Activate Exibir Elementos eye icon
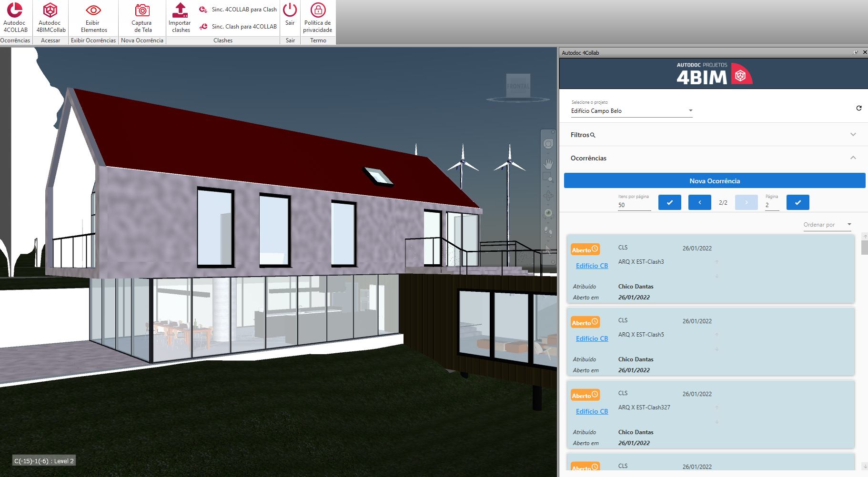This screenshot has height=477, width=868. 93,18
